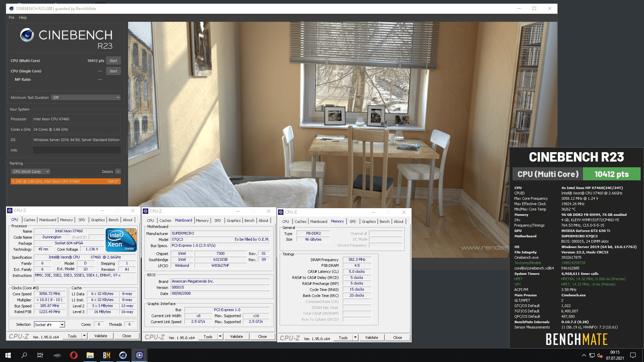Click the muted volume tray icon

tap(600, 355)
